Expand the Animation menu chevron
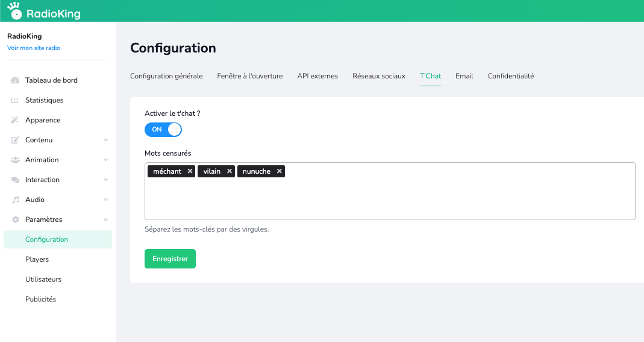644x342 pixels. pos(105,160)
